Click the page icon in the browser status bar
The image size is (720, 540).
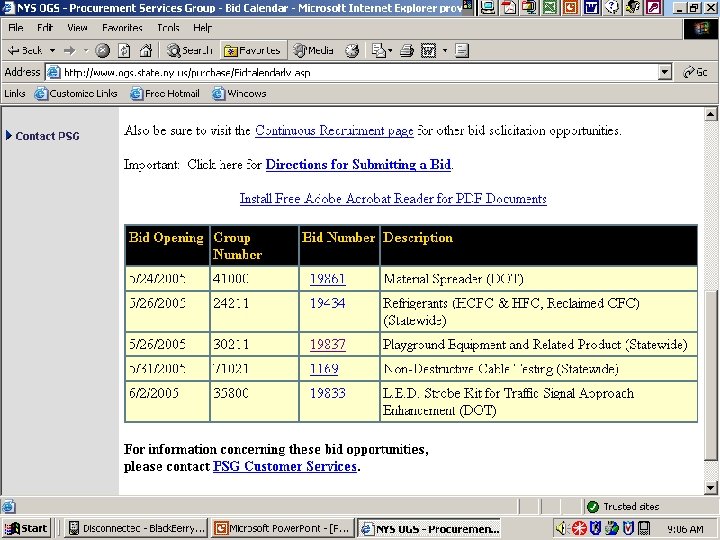point(8,506)
